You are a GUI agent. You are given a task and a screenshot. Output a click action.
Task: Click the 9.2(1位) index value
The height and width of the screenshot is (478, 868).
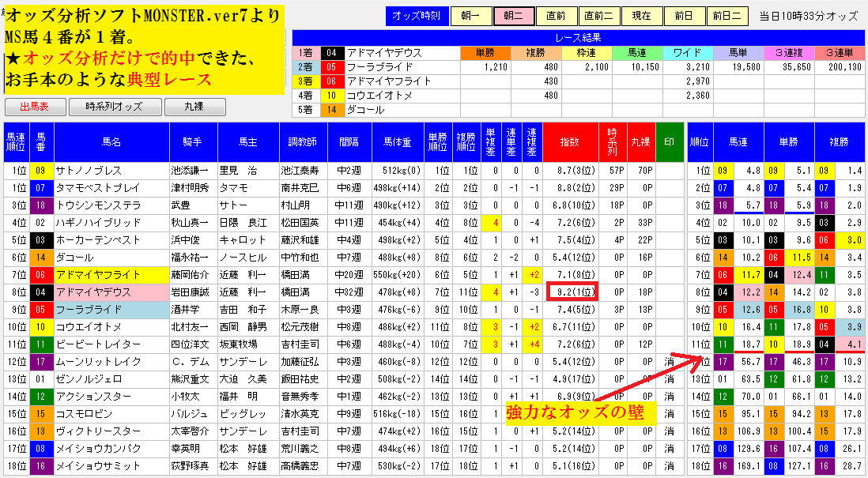572,292
